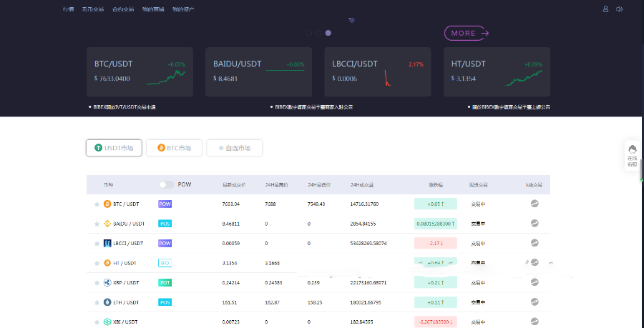This screenshot has width=644, height=328.
Task: Click the speaker announcement icon
Action: (620, 9)
